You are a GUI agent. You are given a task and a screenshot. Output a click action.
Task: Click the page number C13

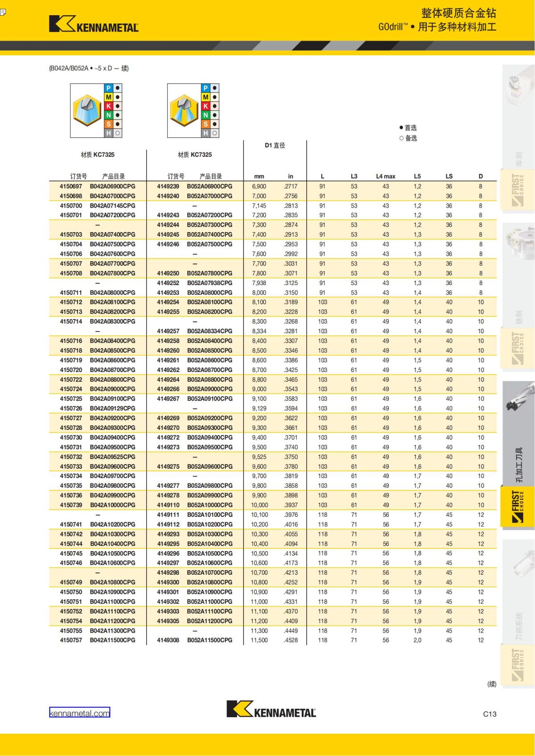pyautogui.click(x=490, y=714)
